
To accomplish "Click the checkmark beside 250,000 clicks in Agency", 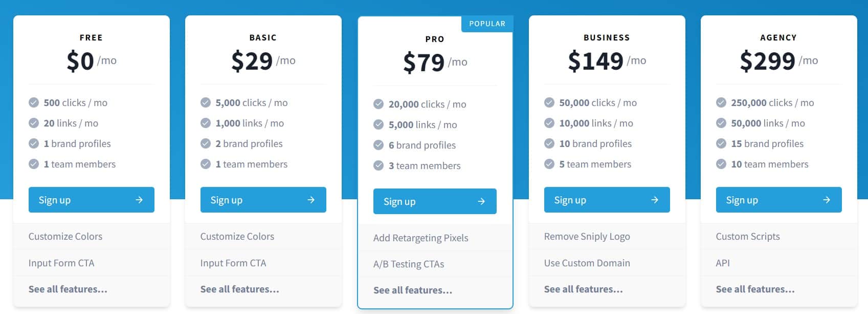I will [721, 102].
